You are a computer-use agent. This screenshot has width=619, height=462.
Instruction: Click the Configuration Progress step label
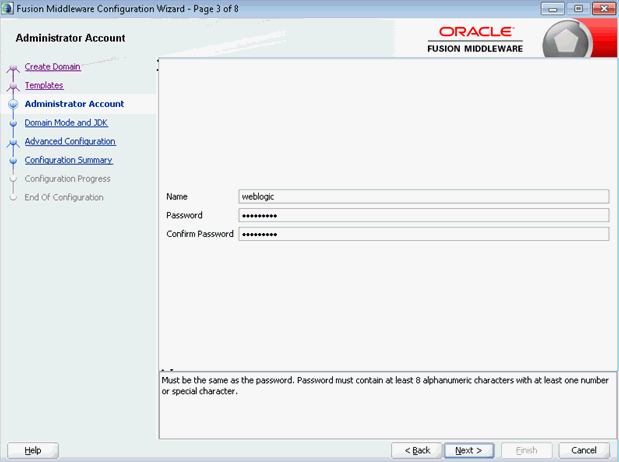click(68, 179)
